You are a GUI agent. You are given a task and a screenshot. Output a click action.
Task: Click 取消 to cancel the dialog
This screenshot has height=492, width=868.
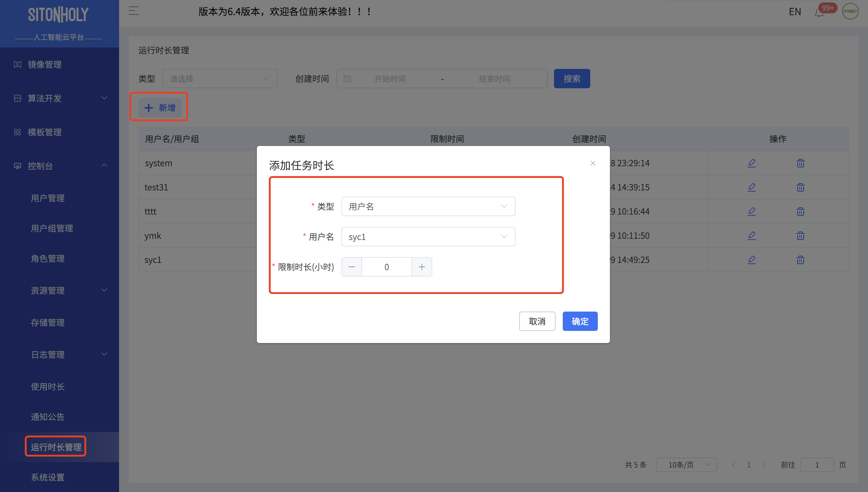pos(537,321)
